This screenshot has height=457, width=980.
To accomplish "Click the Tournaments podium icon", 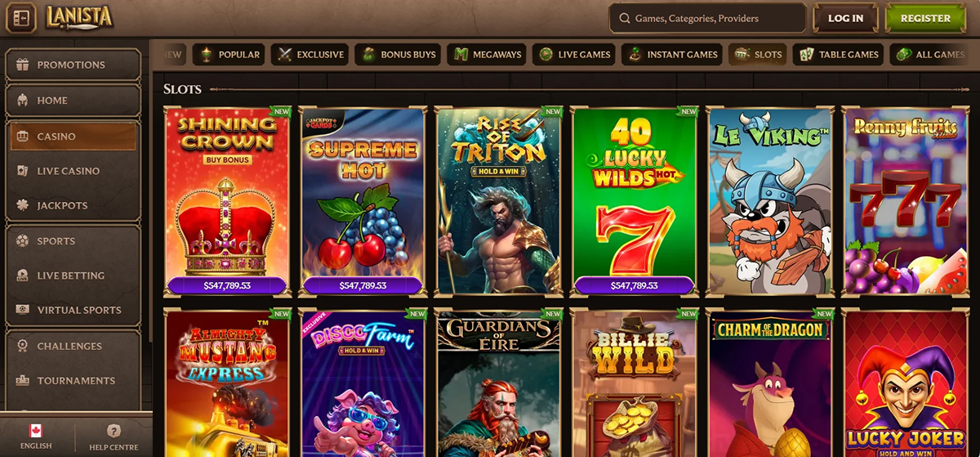I will (23, 380).
